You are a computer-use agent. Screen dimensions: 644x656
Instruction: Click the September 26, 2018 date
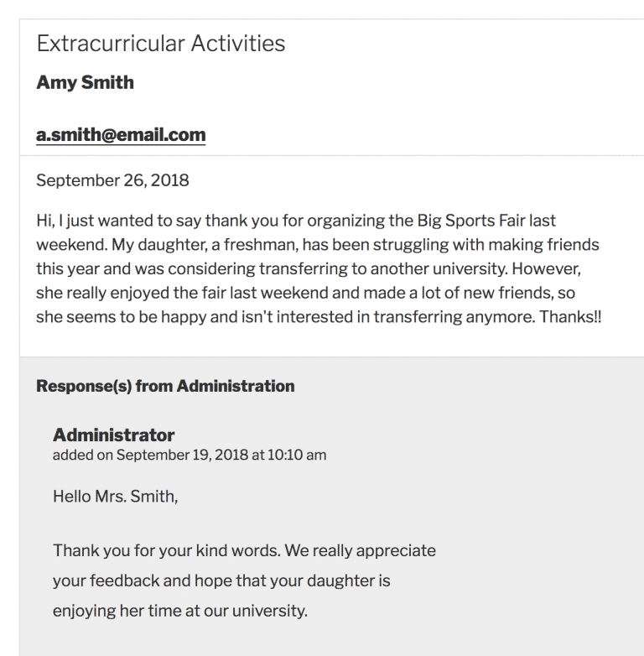click(112, 180)
